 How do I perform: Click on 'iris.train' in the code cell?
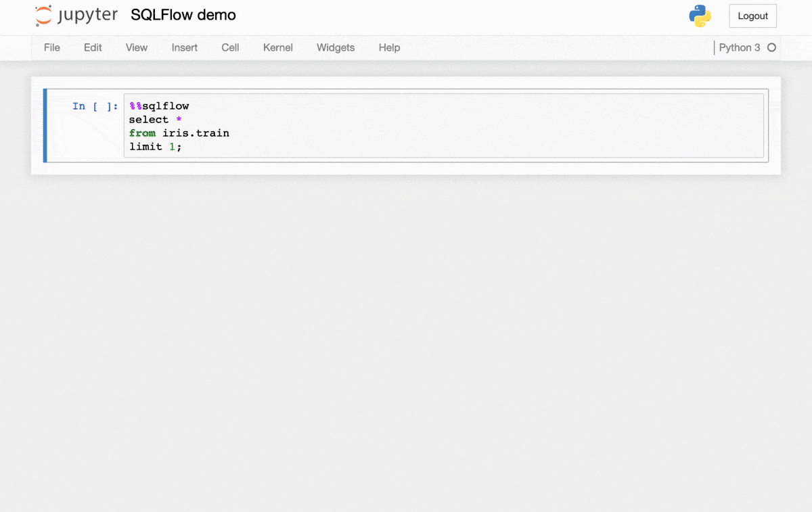196,133
